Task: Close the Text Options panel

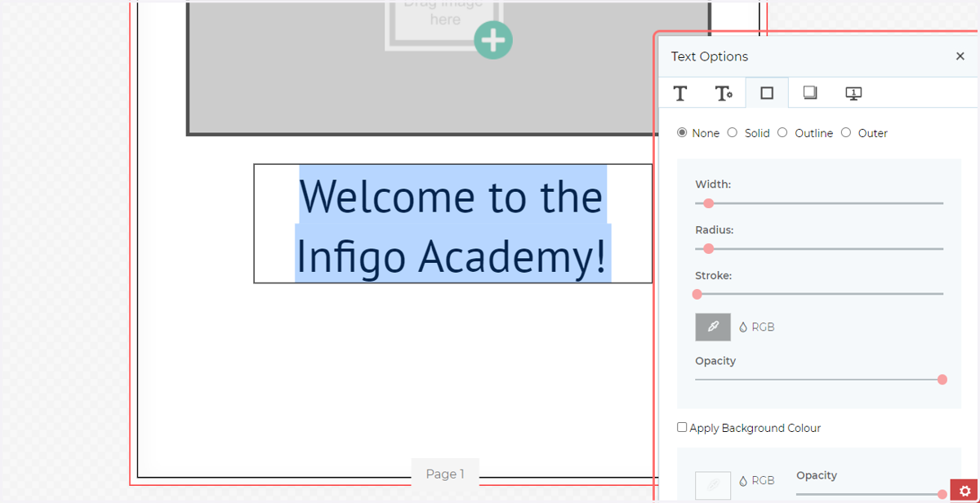Action: click(960, 56)
